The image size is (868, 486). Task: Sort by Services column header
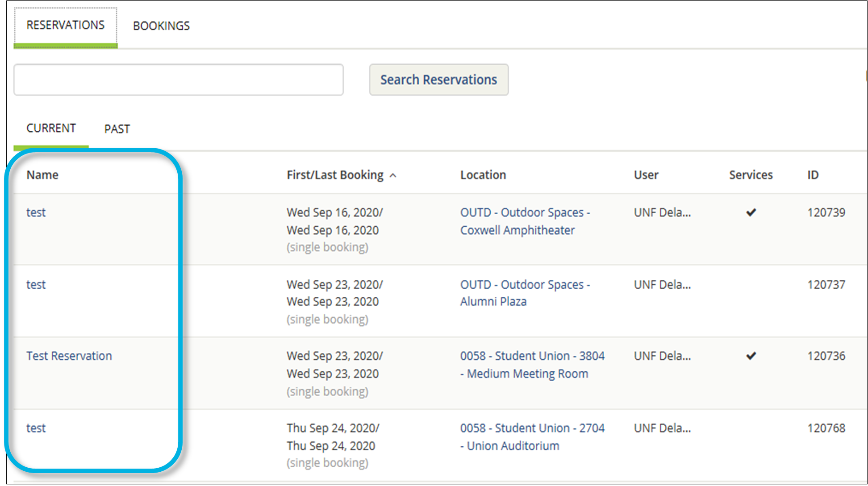[751, 175]
